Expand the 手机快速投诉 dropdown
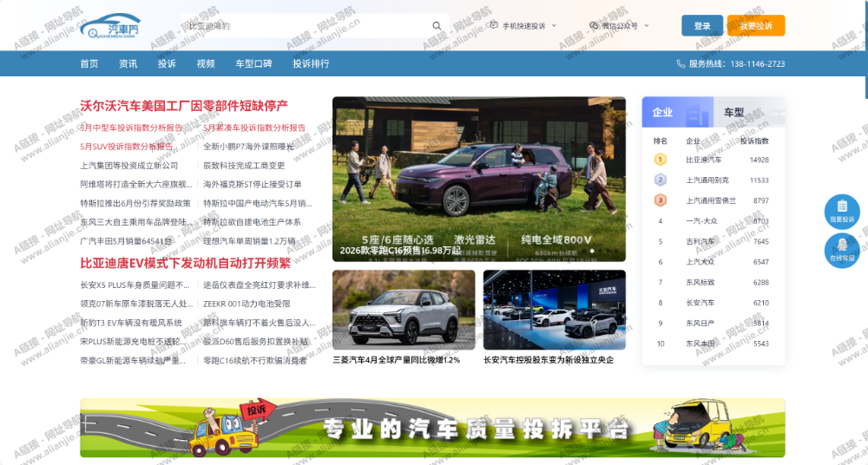Image resolution: width=868 pixels, height=465 pixels. tap(524, 26)
